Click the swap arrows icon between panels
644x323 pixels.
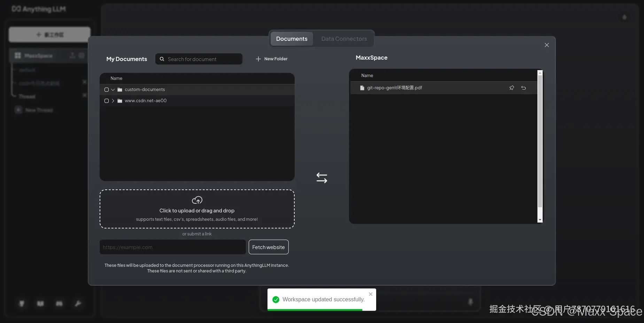click(322, 178)
